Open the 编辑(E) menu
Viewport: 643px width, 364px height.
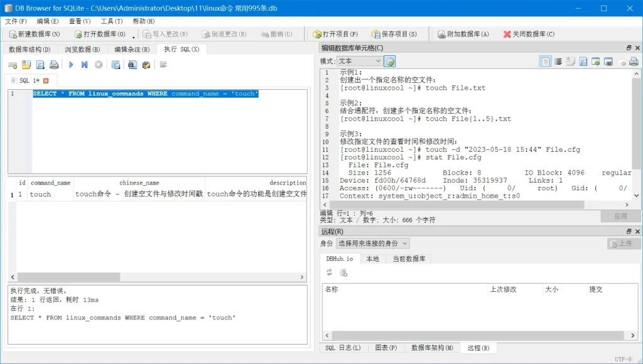pyautogui.click(x=48, y=21)
